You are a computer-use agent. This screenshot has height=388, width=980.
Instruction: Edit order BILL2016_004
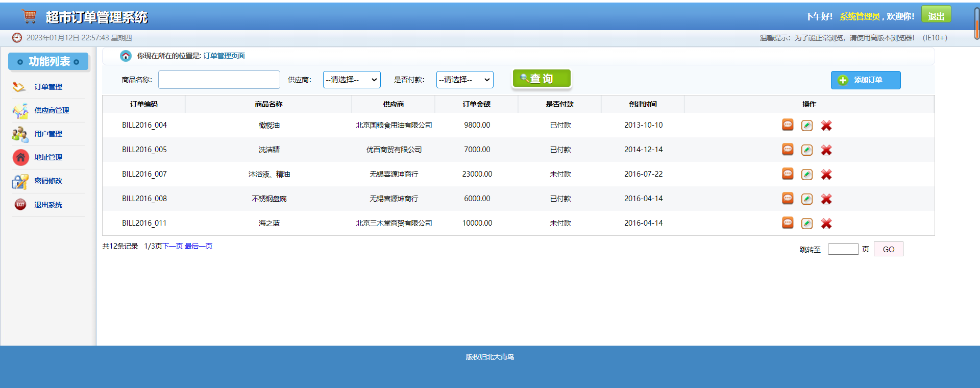point(807,126)
